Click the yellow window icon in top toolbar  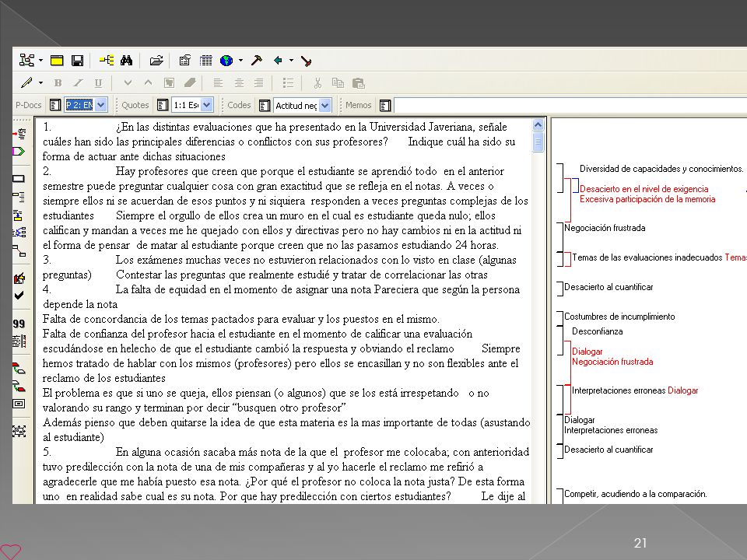57,61
